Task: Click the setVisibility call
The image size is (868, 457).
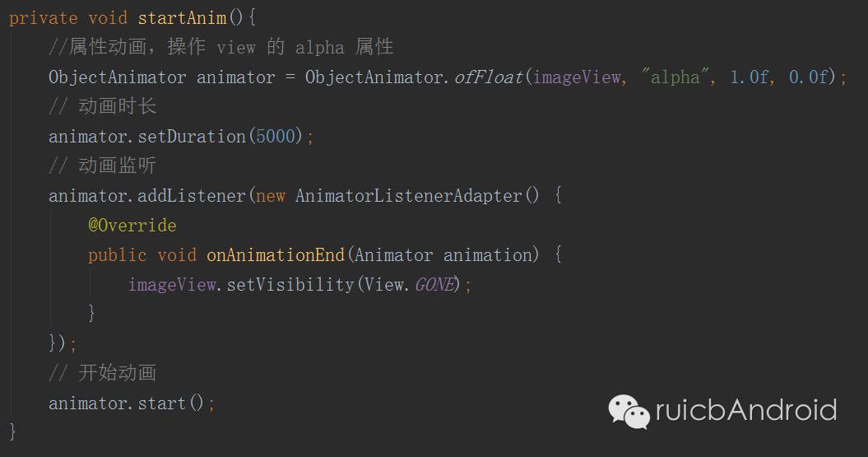Action: click(x=290, y=284)
